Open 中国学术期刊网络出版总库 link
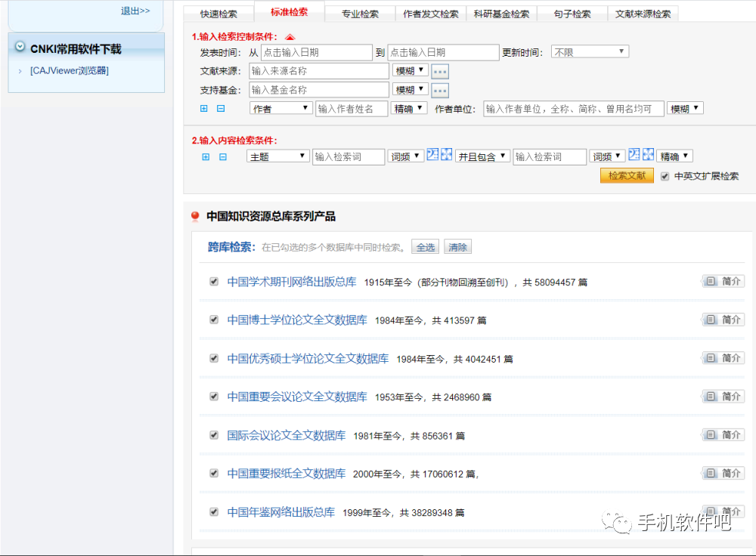 (x=292, y=282)
